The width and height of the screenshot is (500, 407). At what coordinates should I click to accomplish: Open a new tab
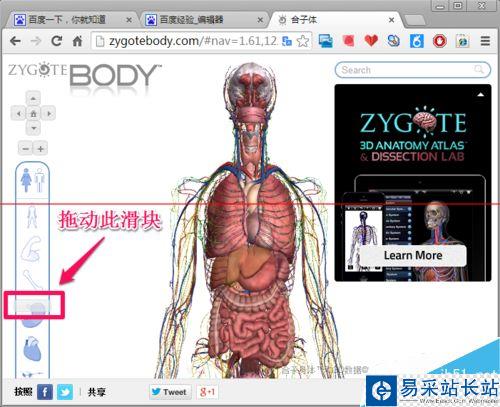click(x=415, y=21)
